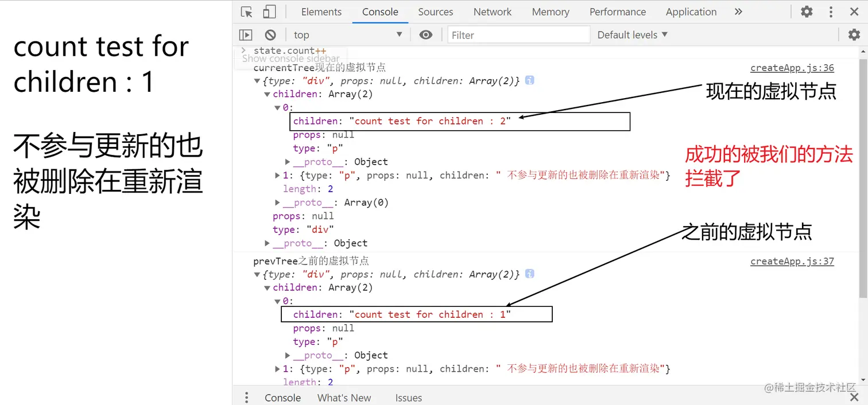Open the top execution context dropdown
The height and width of the screenshot is (405, 868).
347,35
